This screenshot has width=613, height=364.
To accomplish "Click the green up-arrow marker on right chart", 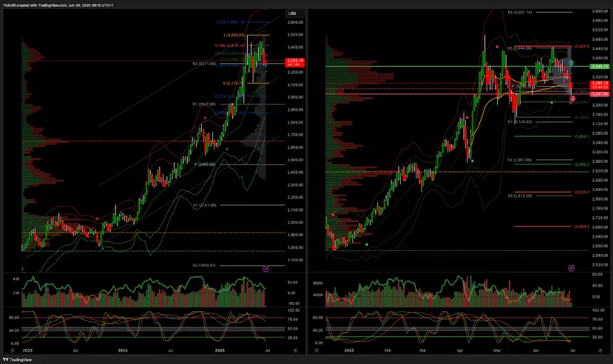I will (x=572, y=62).
